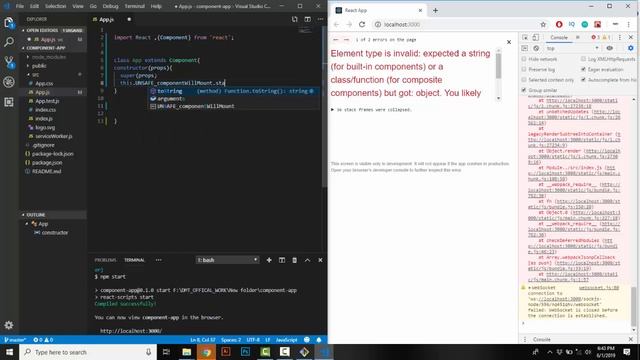Select the React App browser tab
640x360 pixels.
[378, 10]
